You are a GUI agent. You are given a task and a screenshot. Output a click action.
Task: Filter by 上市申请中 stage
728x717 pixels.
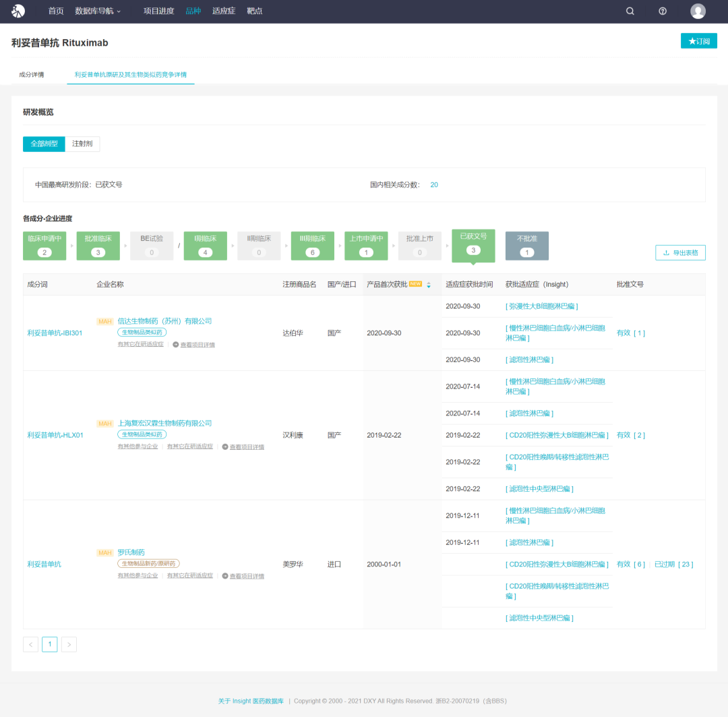point(366,246)
